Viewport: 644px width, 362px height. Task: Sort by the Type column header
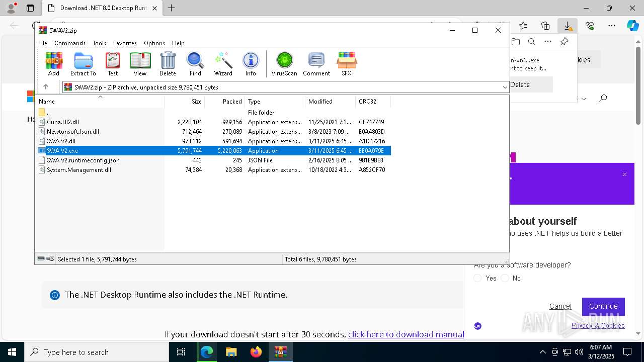pyautogui.click(x=275, y=102)
